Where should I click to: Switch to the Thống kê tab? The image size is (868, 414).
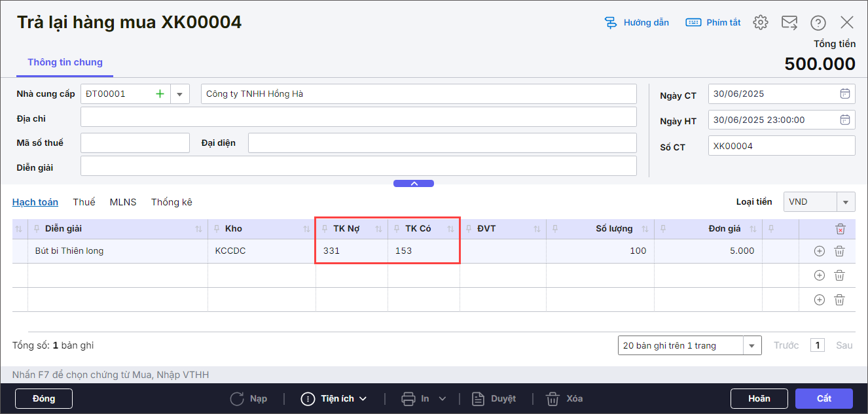click(x=172, y=202)
